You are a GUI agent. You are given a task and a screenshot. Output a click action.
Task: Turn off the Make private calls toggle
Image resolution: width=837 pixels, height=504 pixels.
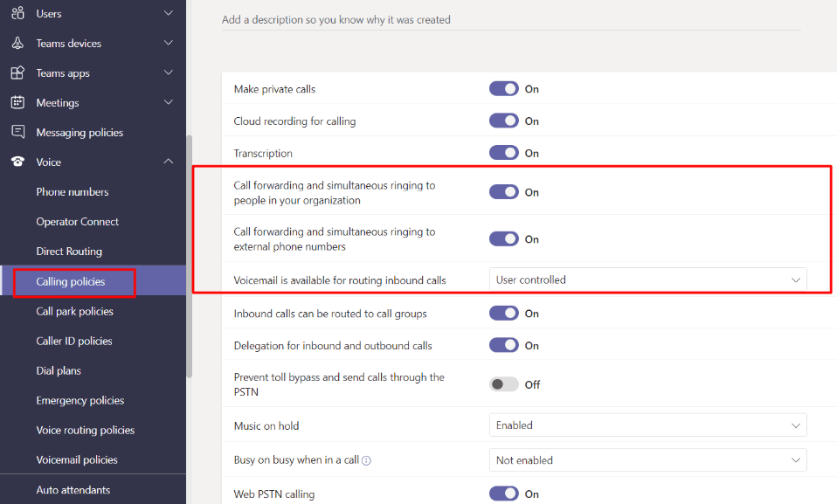504,89
